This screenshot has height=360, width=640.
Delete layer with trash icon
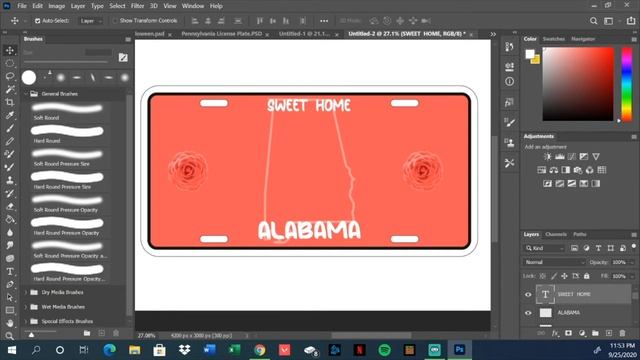622,333
